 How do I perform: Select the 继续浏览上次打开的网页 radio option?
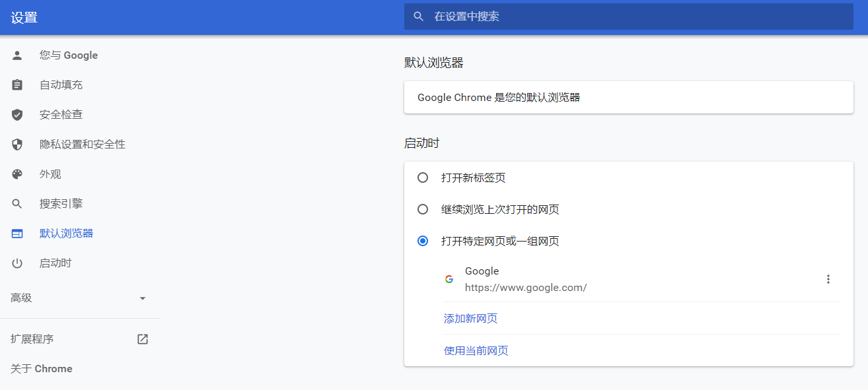point(423,209)
